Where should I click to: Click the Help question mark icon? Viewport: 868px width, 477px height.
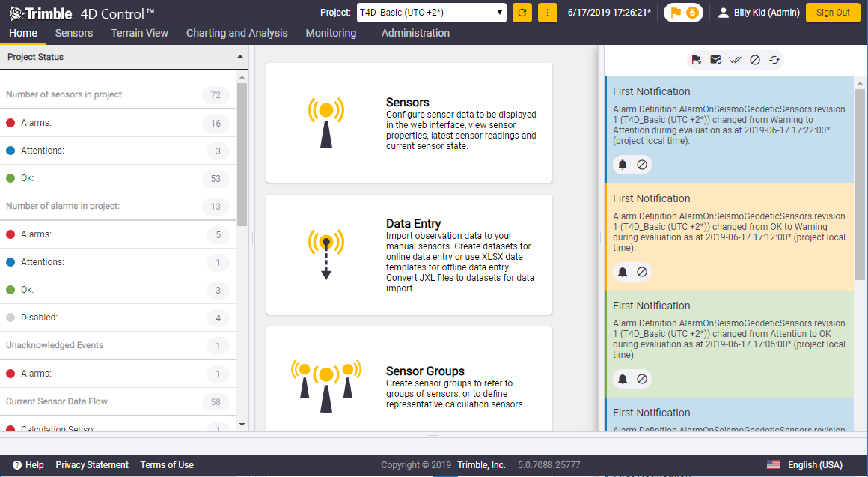[17, 465]
